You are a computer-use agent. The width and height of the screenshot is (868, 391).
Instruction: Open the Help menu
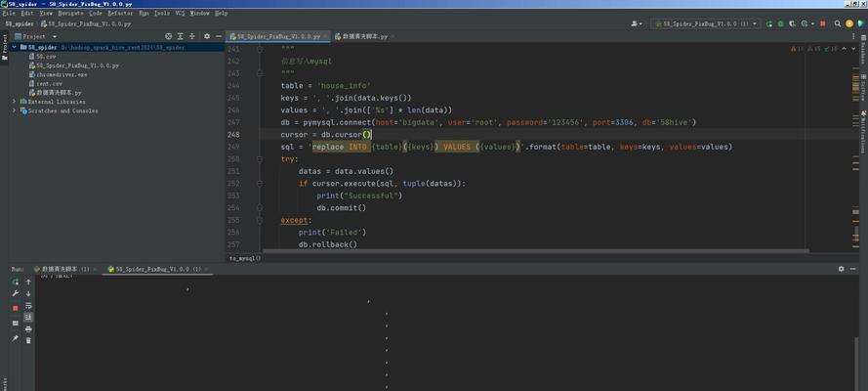tap(221, 13)
